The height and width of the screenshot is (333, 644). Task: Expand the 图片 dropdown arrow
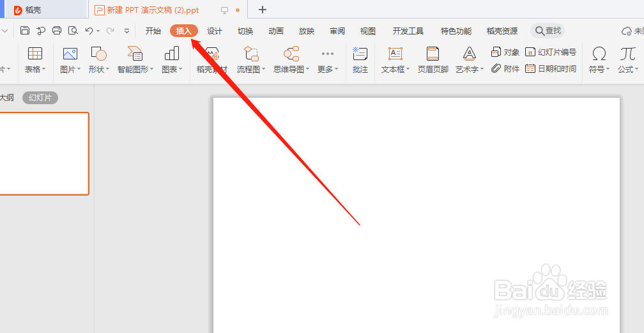click(x=79, y=69)
